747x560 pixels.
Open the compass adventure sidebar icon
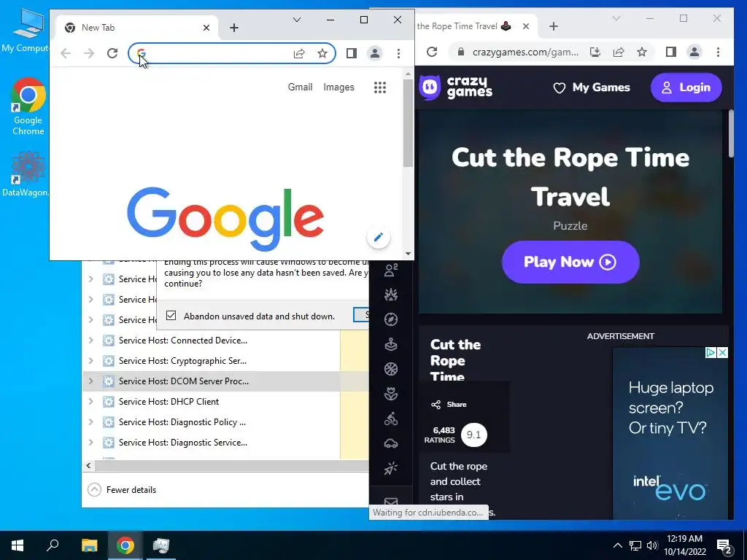391,319
